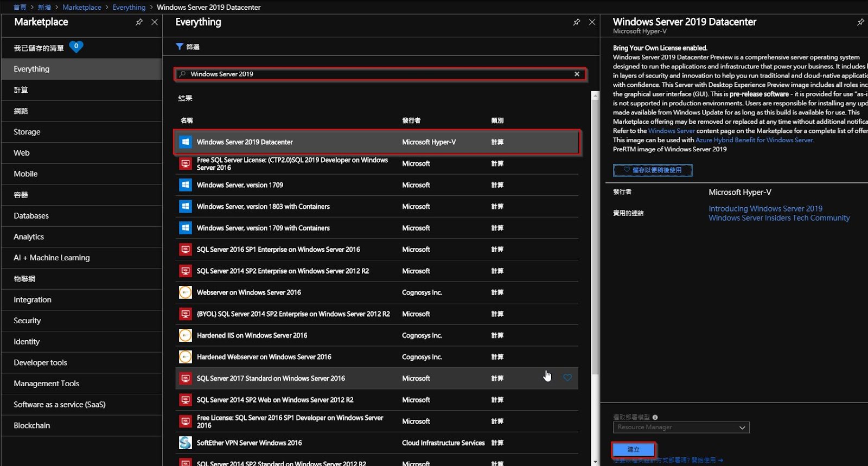Go to Everything in the breadcrumb
The image size is (868, 466).
tap(129, 7)
